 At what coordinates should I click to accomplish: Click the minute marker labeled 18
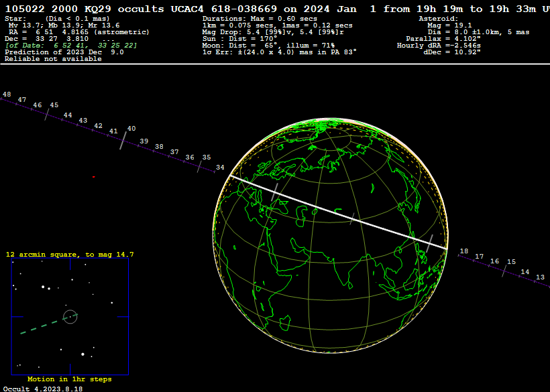click(x=464, y=251)
